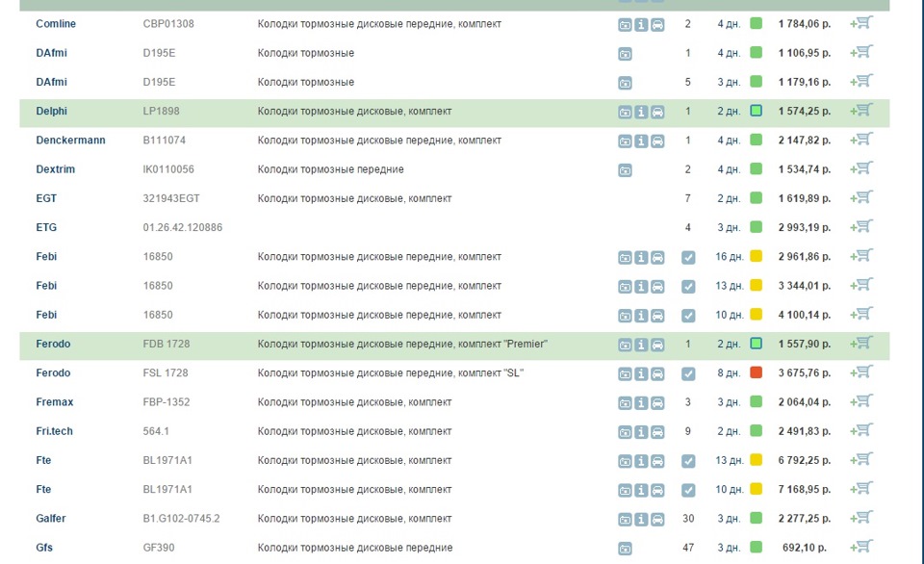Add Fte BL1971A1 priced 7 168,95 to cart

[x=860, y=489]
